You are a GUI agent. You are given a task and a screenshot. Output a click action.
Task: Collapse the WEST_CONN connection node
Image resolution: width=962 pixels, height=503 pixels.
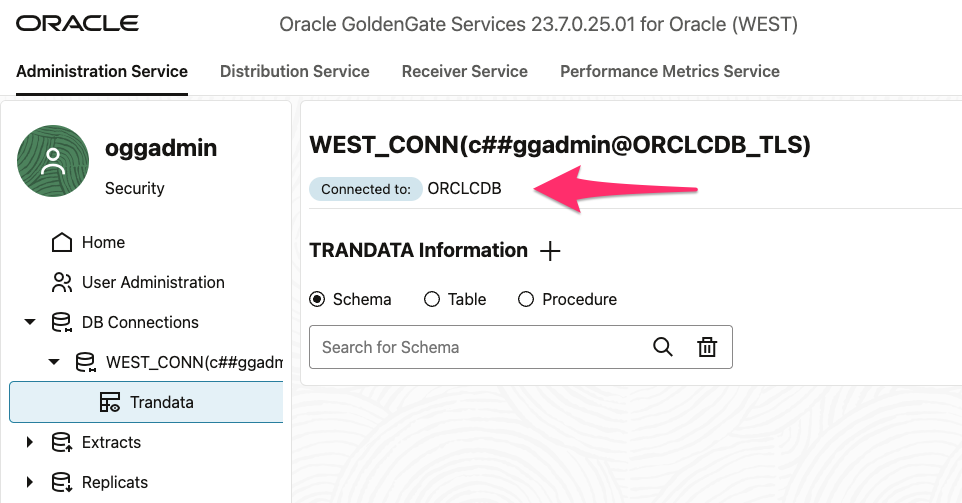tap(54, 362)
